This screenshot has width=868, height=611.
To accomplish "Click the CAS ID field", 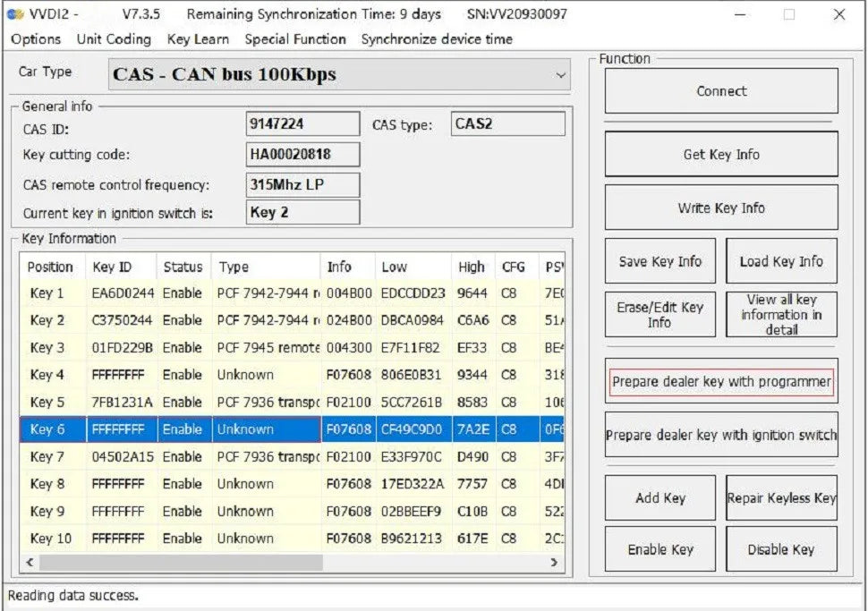I will (302, 125).
